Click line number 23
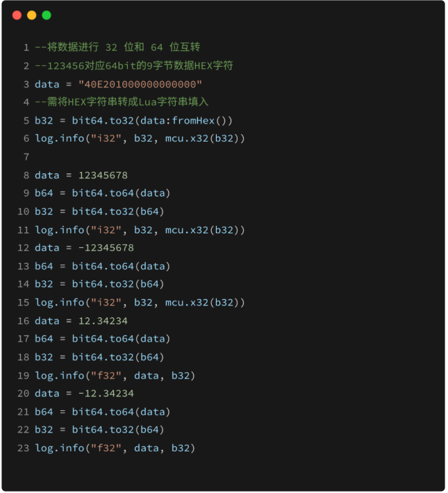This screenshot has height=493, width=448. [24, 448]
